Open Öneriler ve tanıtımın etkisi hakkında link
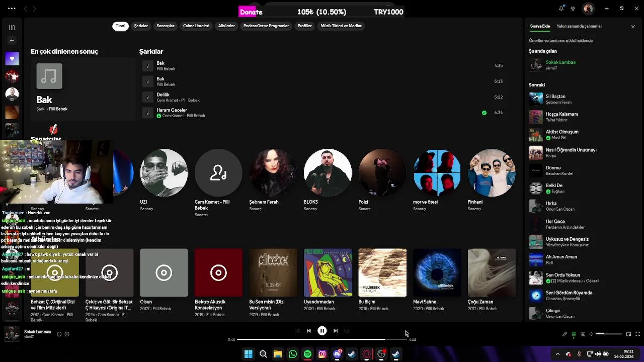 point(560,41)
